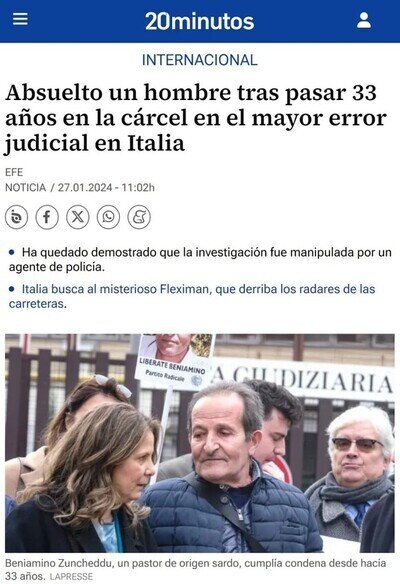400x584 pixels.
Task: Open the INTERNACIONAL section
Action: (200, 60)
